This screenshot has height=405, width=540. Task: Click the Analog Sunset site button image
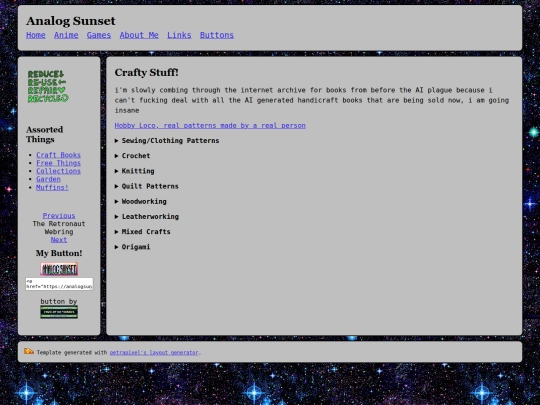tap(59, 269)
